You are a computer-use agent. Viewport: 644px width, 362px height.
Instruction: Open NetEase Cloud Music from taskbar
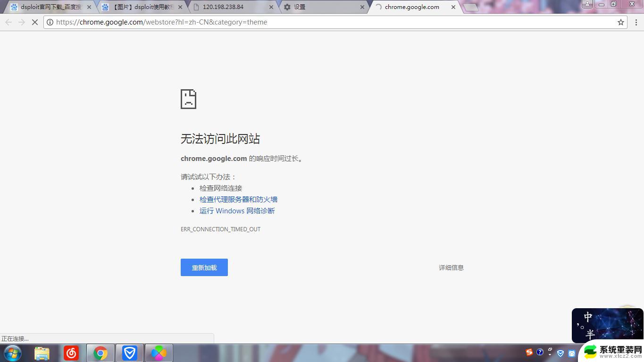71,353
